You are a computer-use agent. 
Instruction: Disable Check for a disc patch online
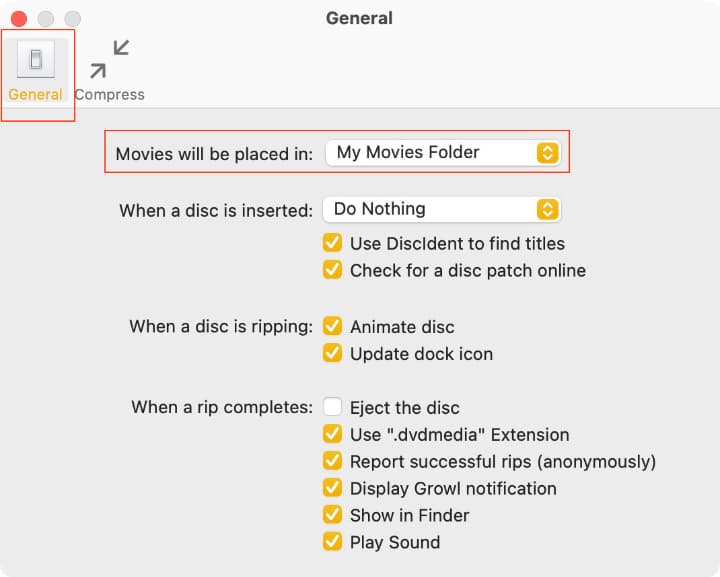tap(332, 270)
